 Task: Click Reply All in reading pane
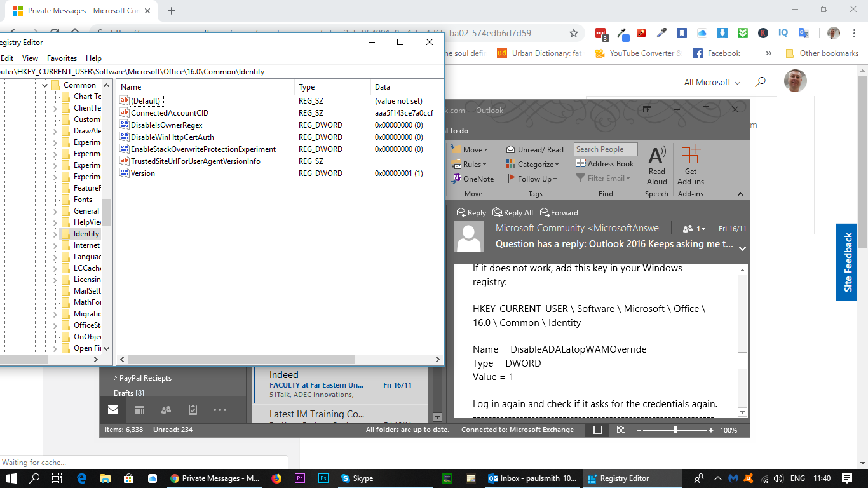point(513,213)
